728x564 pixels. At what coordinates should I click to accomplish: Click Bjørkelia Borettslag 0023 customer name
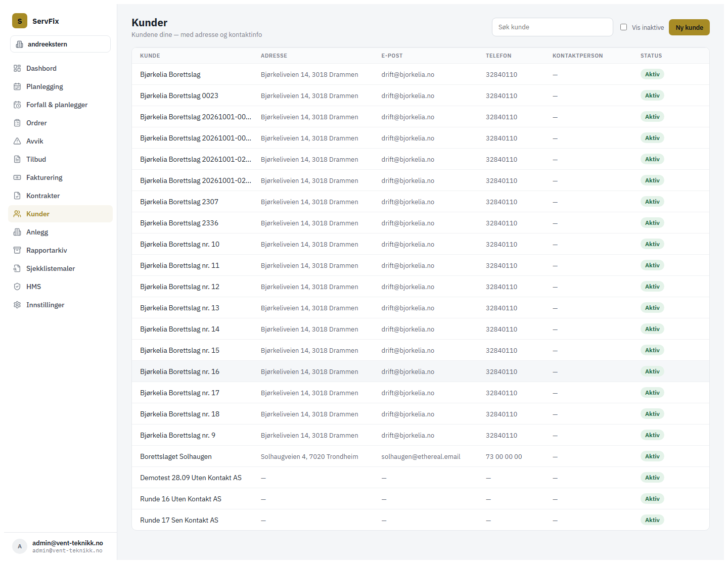point(179,96)
